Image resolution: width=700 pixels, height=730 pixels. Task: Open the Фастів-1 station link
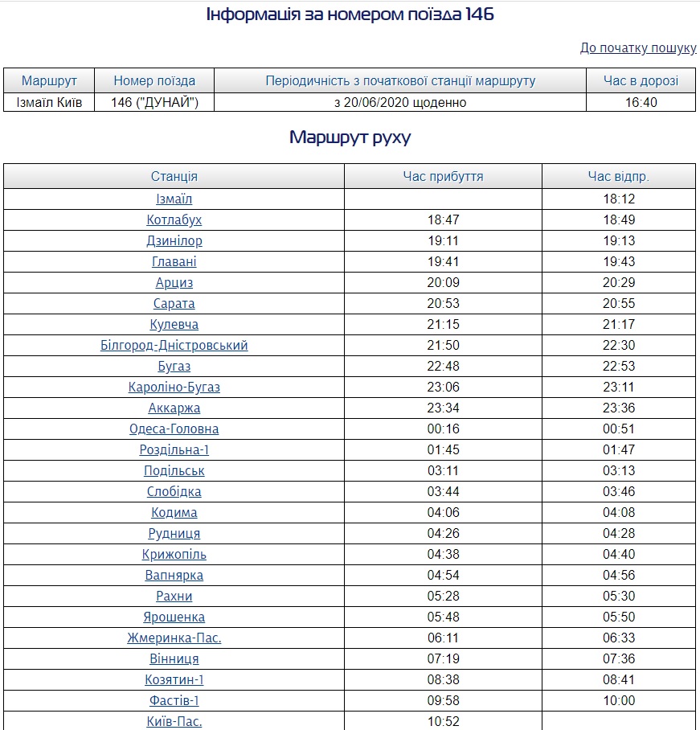click(x=174, y=701)
